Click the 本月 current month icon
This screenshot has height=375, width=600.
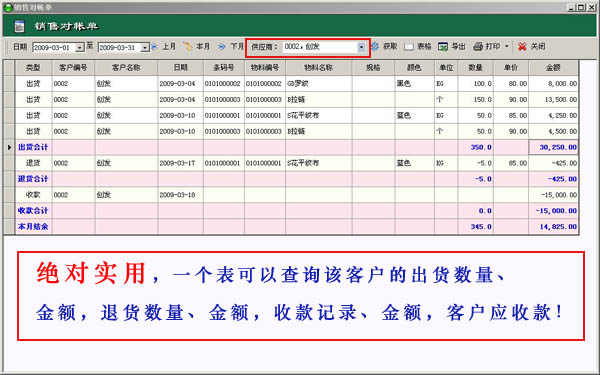(187, 47)
